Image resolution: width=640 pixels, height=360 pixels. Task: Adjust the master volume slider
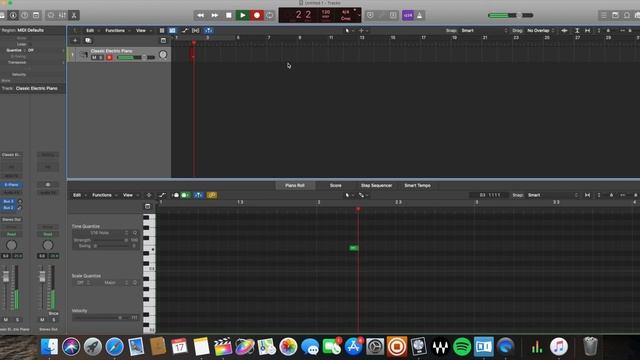[x=511, y=16]
